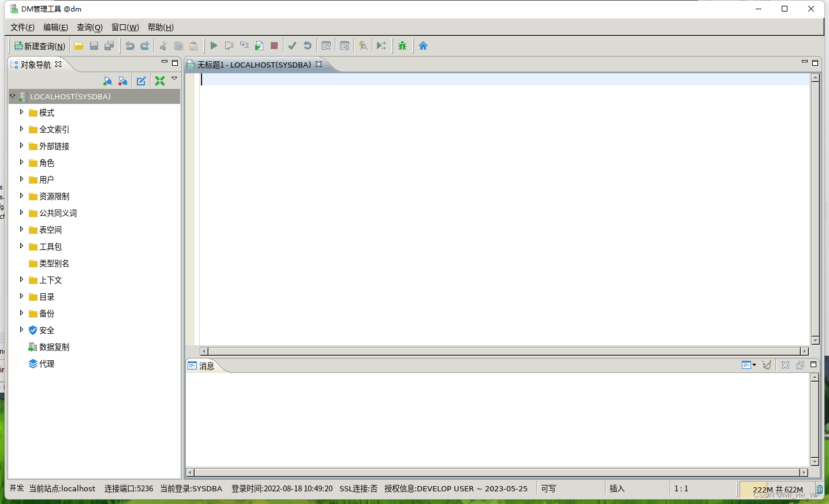829x504 pixels.
Task: Click the green debug bug icon
Action: 402,46
